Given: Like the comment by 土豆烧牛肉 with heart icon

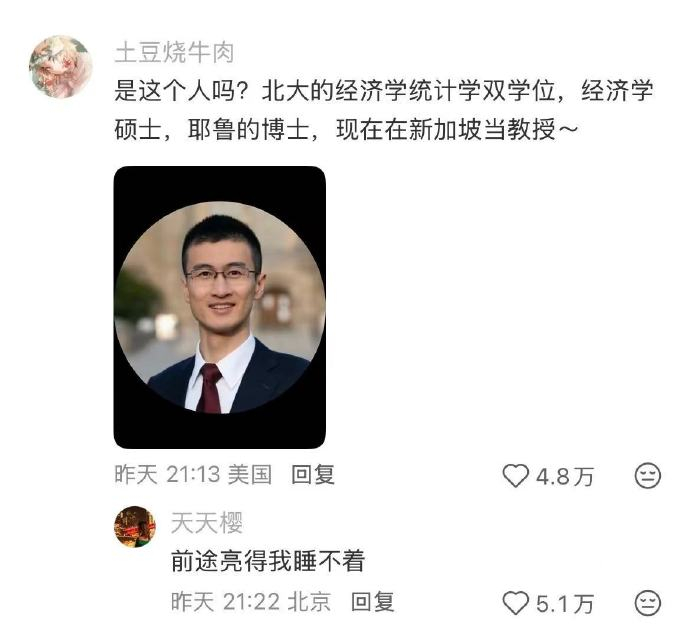Looking at the screenshot, I should (x=515, y=476).
